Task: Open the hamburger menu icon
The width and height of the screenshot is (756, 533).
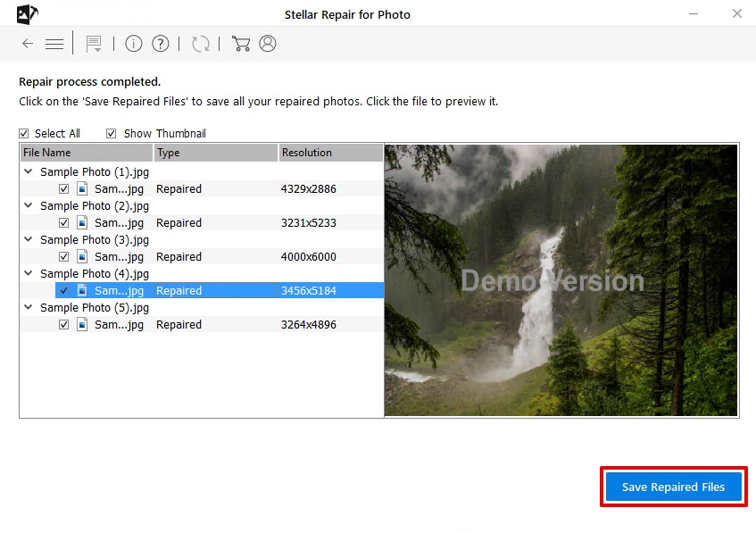Action: (x=54, y=44)
